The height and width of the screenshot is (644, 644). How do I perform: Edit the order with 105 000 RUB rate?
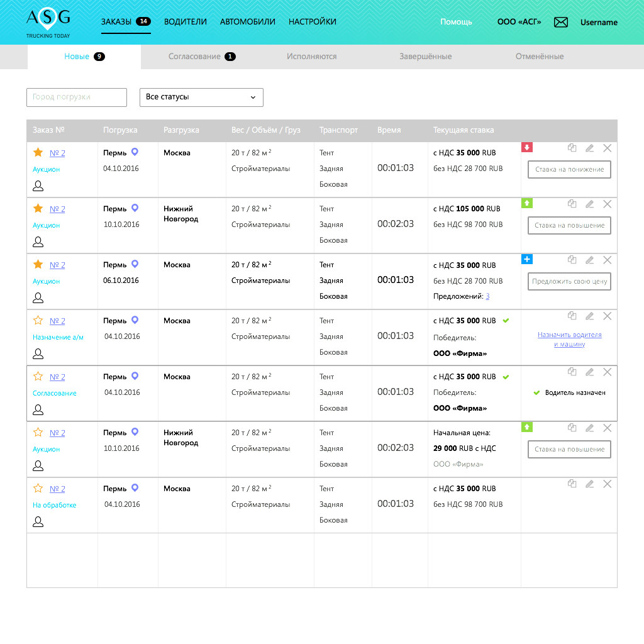pyautogui.click(x=590, y=204)
